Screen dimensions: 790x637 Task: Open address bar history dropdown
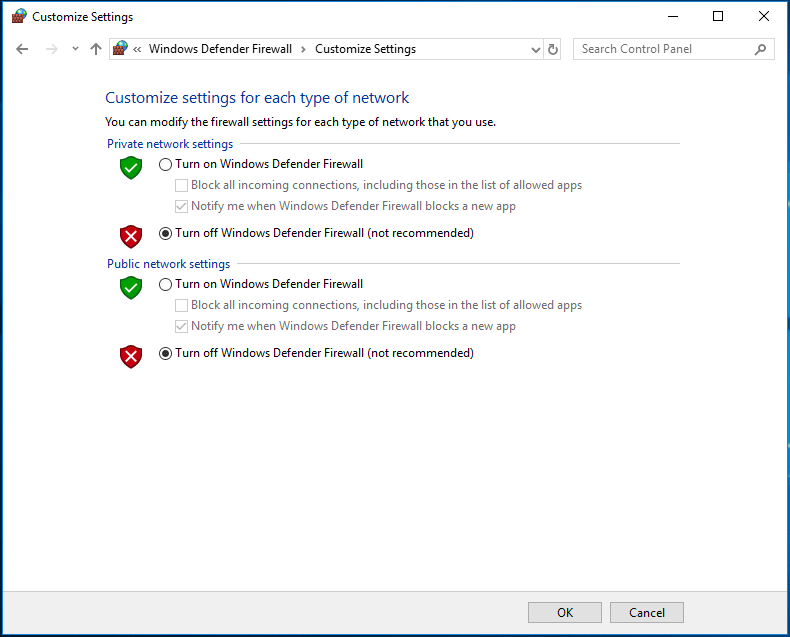tap(536, 49)
